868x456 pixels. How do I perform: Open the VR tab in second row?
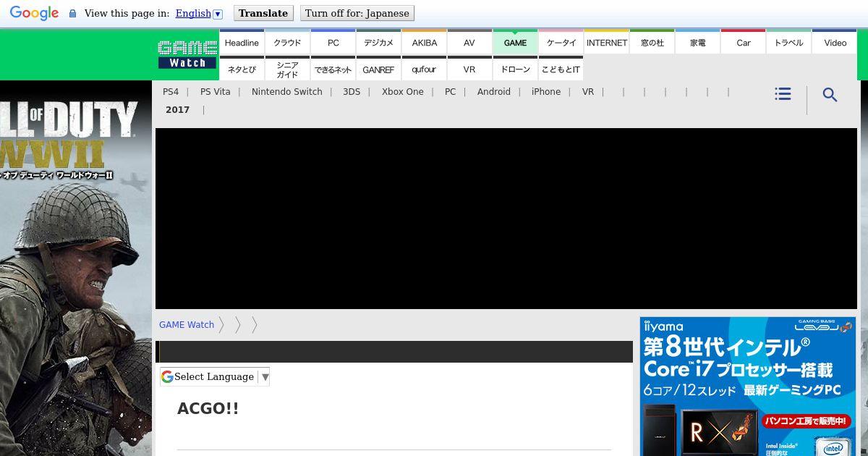469,69
